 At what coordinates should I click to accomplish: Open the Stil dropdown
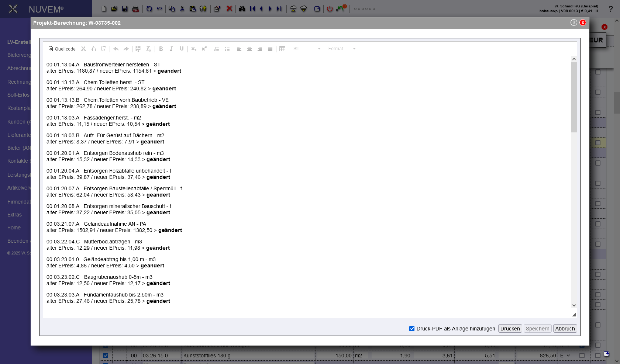tap(307, 49)
